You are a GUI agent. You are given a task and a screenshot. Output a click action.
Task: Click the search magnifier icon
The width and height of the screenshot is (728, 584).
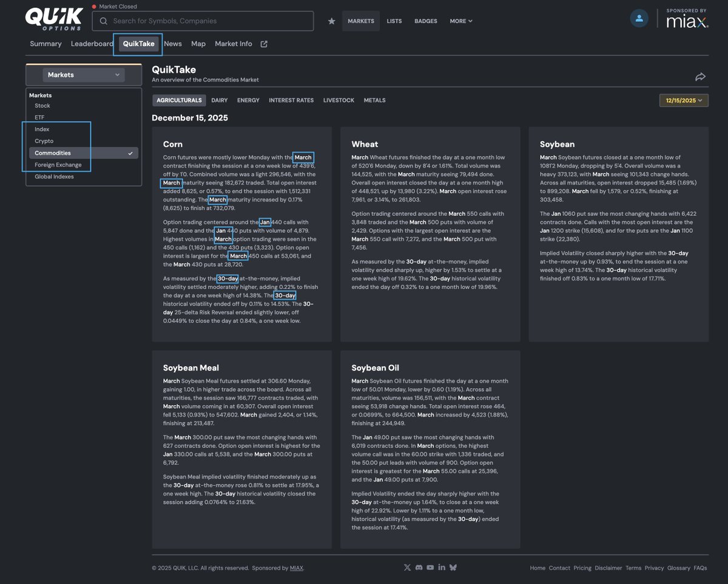click(x=104, y=21)
